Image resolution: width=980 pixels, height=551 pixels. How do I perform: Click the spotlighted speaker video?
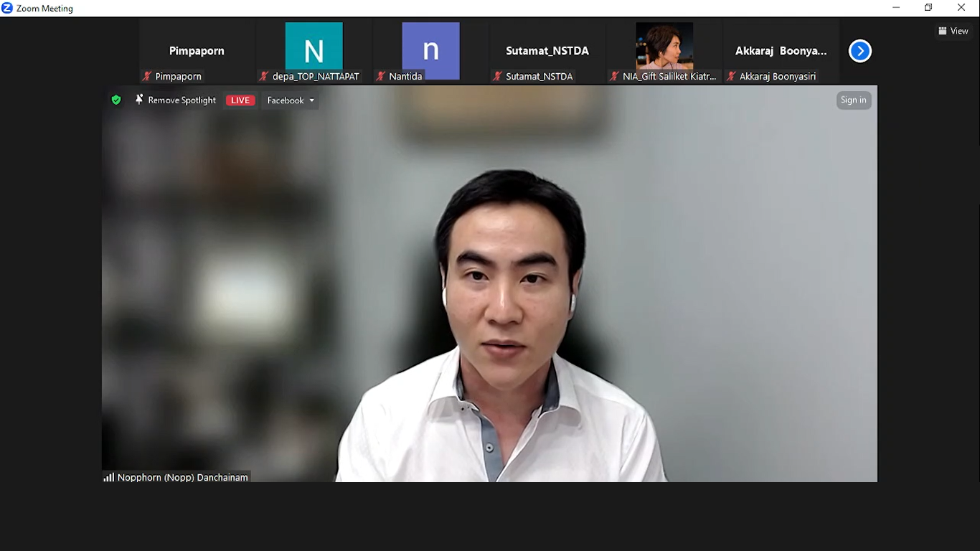click(x=489, y=284)
